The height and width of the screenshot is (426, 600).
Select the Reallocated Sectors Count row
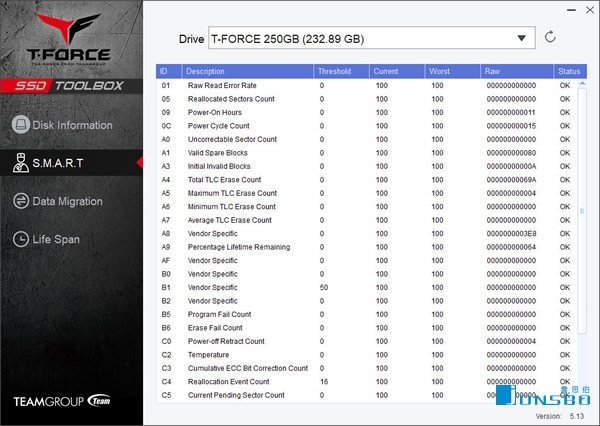point(367,99)
